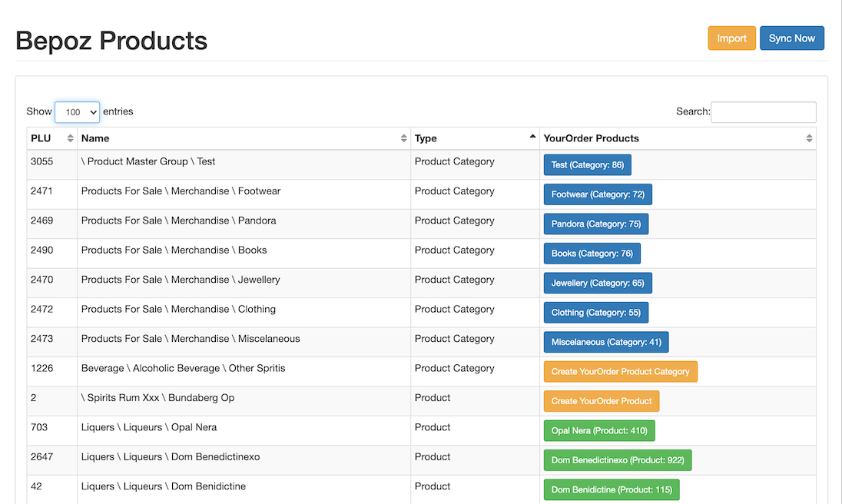The height and width of the screenshot is (504, 842).
Task: Select name 'Liquers \ Liqueurs \ Opal Nera'
Action: (x=149, y=427)
